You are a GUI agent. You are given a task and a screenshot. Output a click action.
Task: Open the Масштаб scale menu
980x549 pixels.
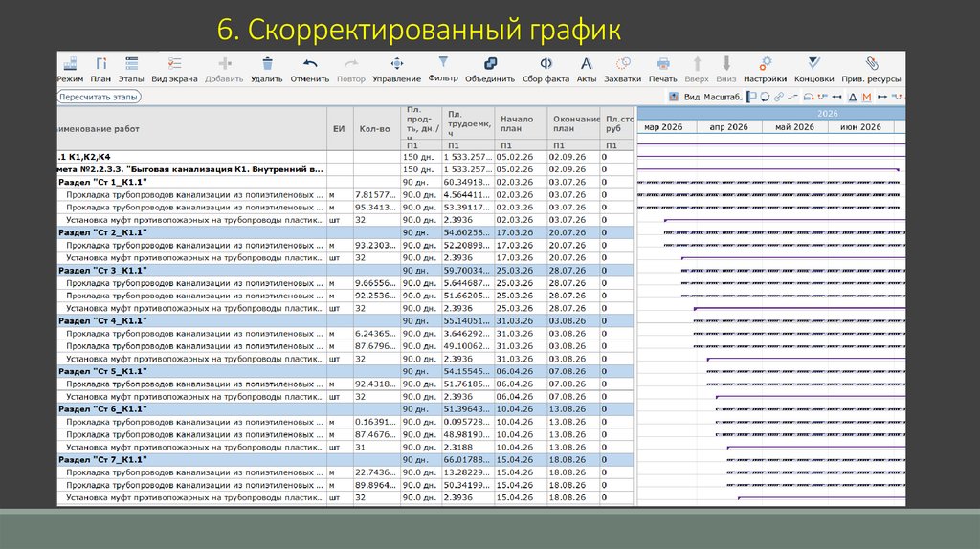(723, 97)
